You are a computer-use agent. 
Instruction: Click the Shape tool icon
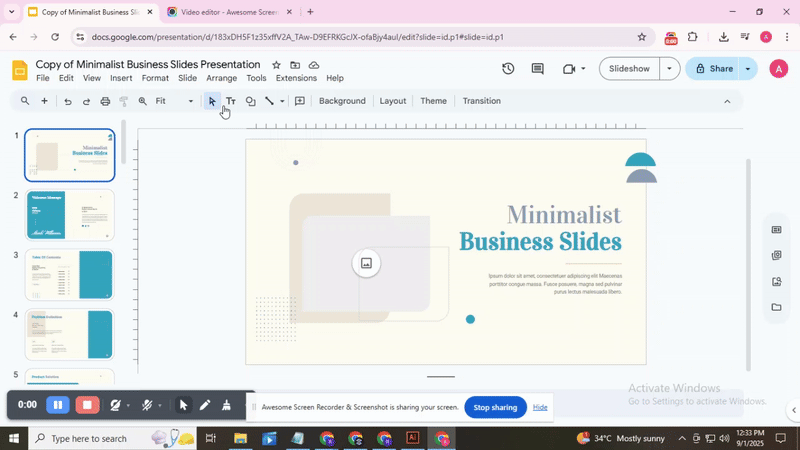pyautogui.click(x=250, y=101)
